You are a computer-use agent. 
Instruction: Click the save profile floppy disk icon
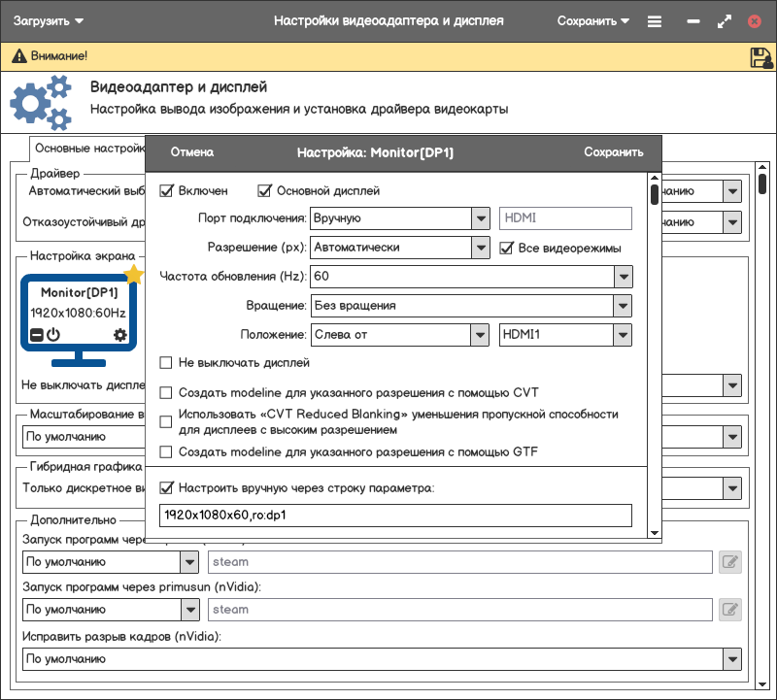coord(760,57)
